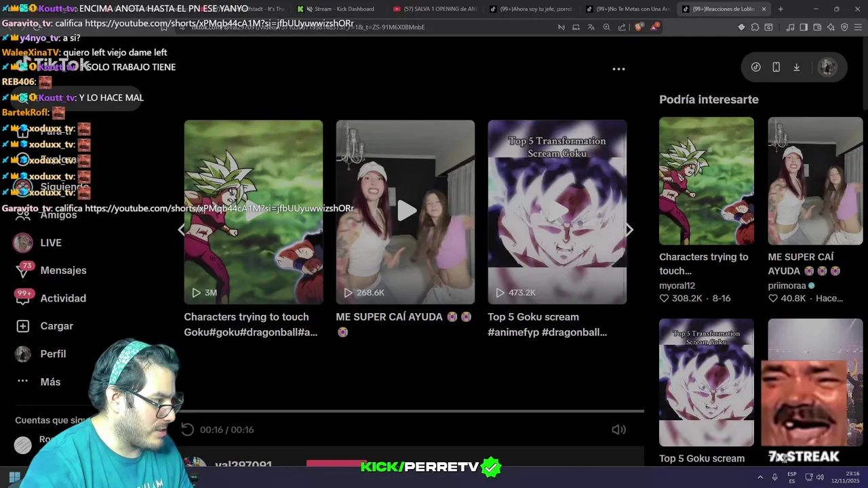The width and height of the screenshot is (868, 488).
Task: Click the phone app icon in top pill
Action: click(x=776, y=67)
